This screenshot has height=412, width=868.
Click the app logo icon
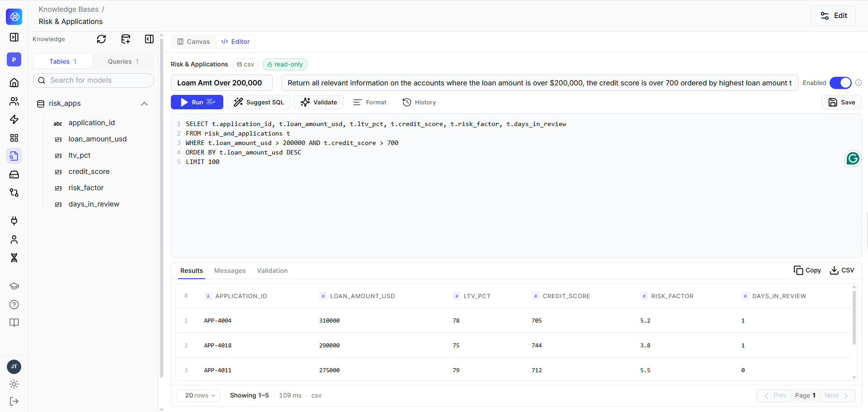(14, 17)
